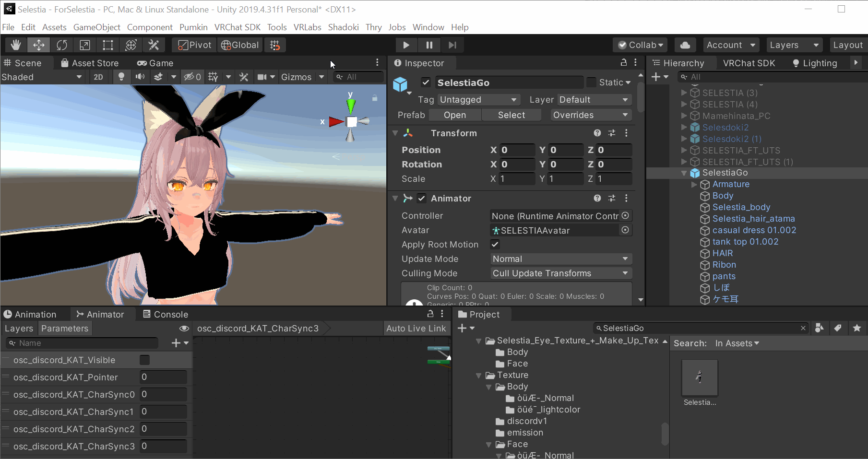Switch to the animator Layers tab
868x459 pixels.
tap(19, 329)
